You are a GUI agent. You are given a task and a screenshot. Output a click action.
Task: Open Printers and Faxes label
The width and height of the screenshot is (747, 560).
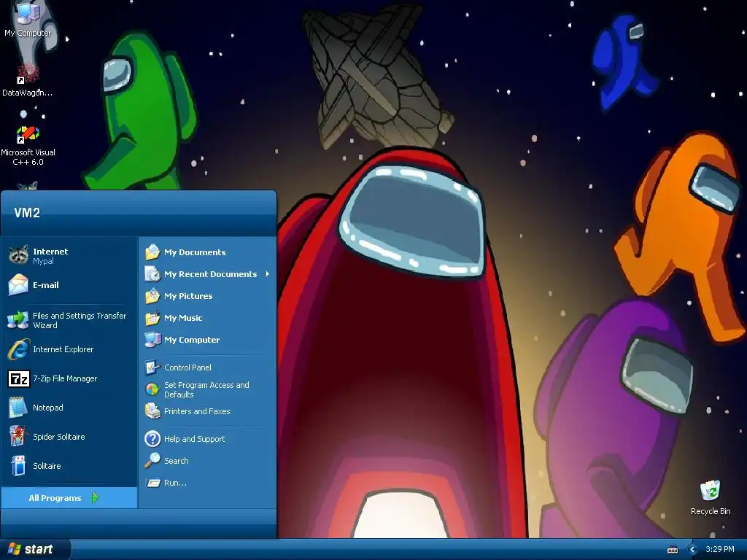[x=197, y=411]
